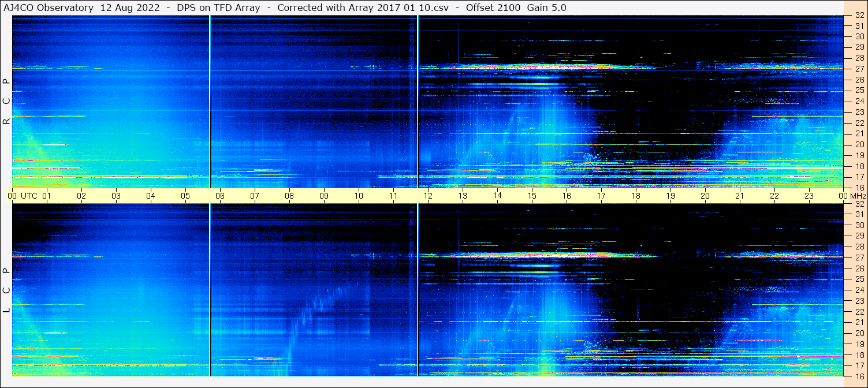Click the "29" MHz label of RCP panel
Image resolution: width=868 pixels, height=388 pixels.
(x=859, y=47)
